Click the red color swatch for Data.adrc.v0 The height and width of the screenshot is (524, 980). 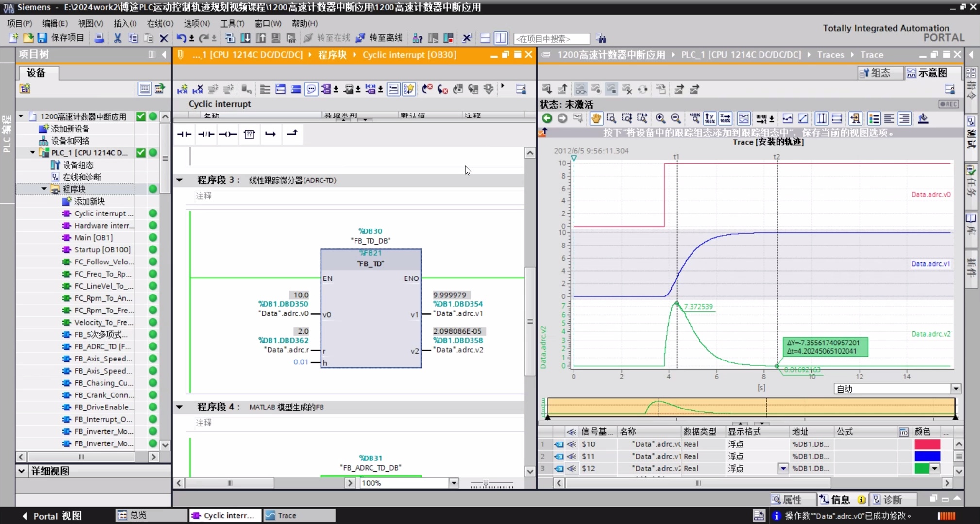[927, 444]
